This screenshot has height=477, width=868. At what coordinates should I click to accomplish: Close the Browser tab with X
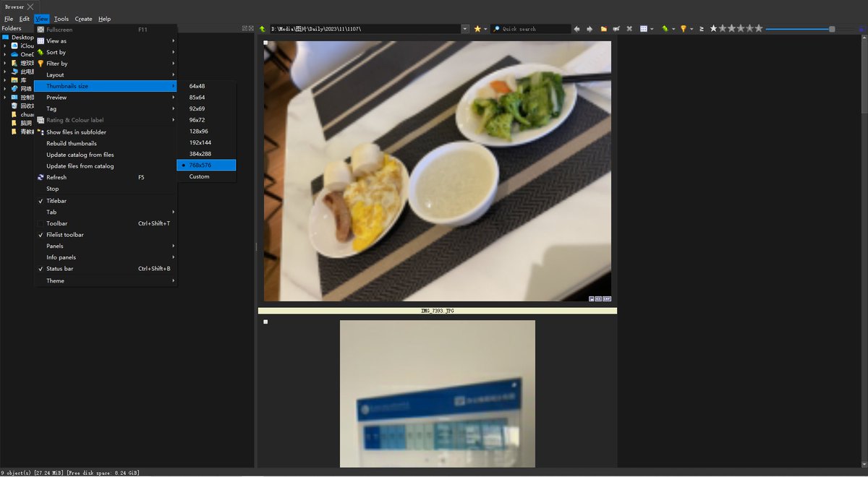click(30, 7)
